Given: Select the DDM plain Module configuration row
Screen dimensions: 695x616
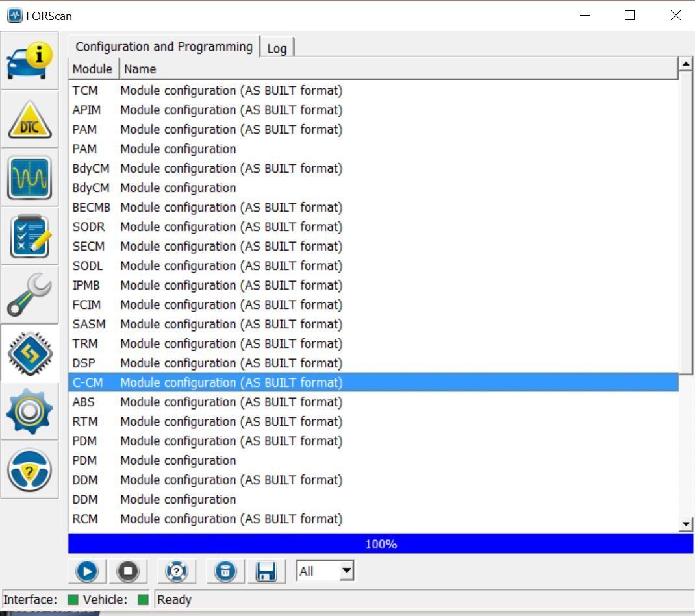Looking at the screenshot, I should point(373,500).
